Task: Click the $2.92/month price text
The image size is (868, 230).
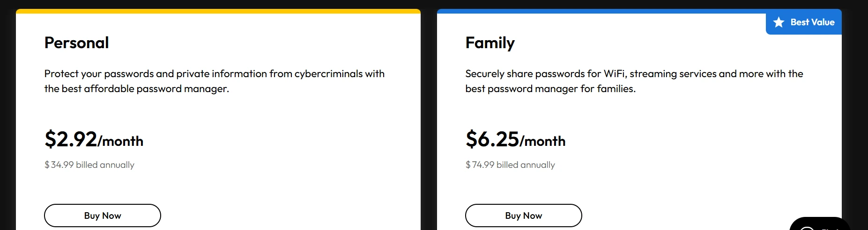Action: click(94, 139)
